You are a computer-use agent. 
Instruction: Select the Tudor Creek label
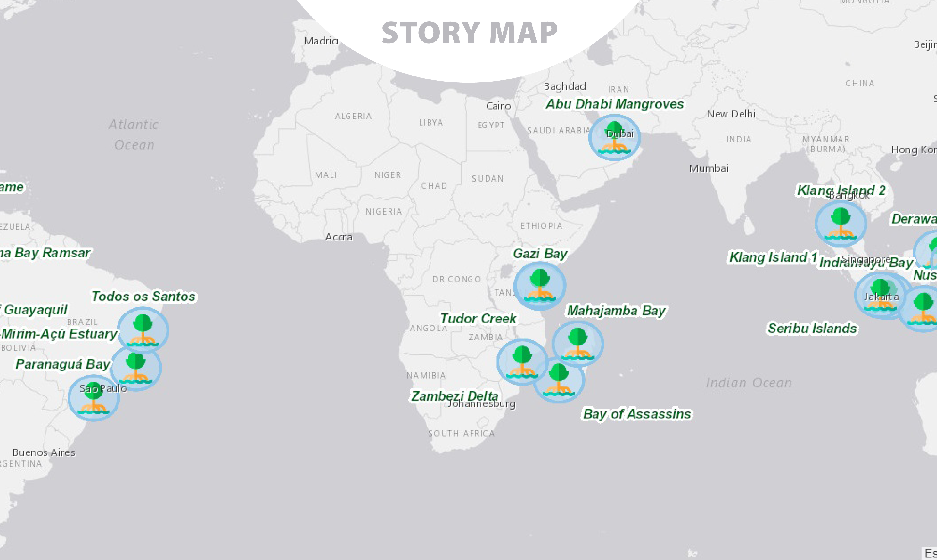(478, 319)
